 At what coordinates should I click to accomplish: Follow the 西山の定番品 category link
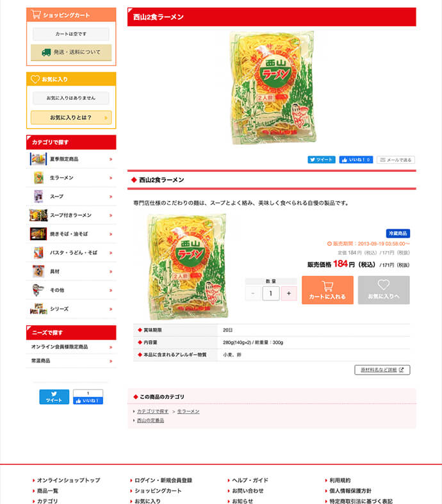(x=151, y=421)
